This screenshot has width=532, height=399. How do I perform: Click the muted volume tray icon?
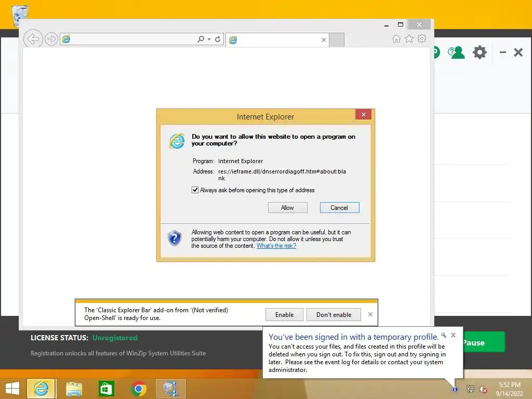tap(483, 389)
